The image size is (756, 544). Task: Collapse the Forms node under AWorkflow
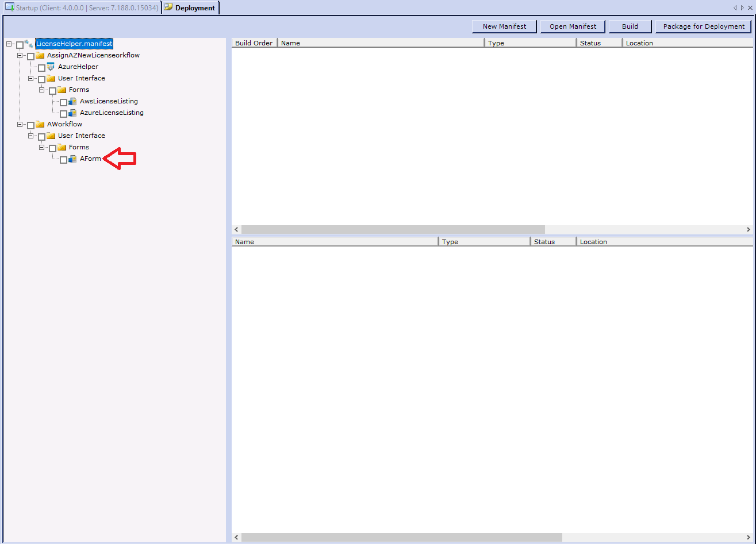[41, 148]
